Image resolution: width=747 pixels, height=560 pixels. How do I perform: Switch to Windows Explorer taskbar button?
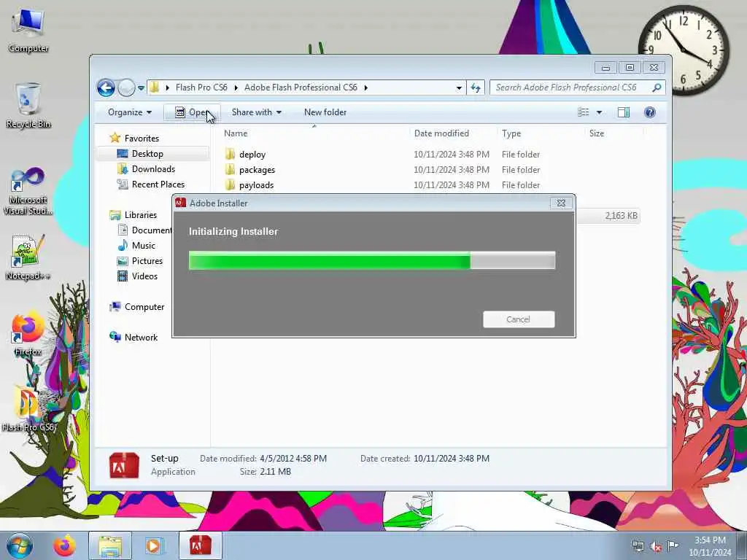[x=110, y=545]
